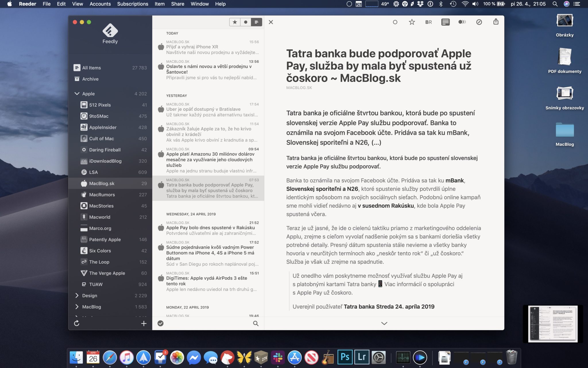Launch Lightroom from the Dock
The width and height of the screenshot is (588, 368).
362,357
